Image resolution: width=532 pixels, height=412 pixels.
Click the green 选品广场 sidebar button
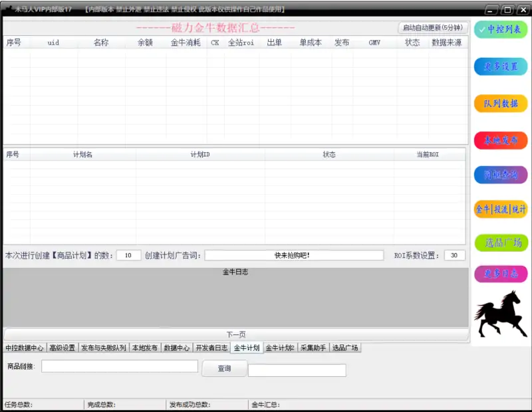click(501, 243)
